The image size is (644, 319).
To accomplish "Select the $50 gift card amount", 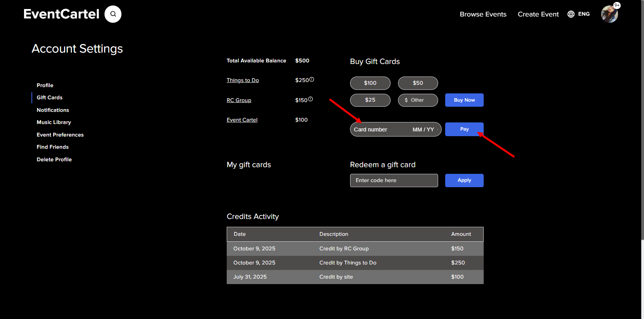I will [x=418, y=83].
